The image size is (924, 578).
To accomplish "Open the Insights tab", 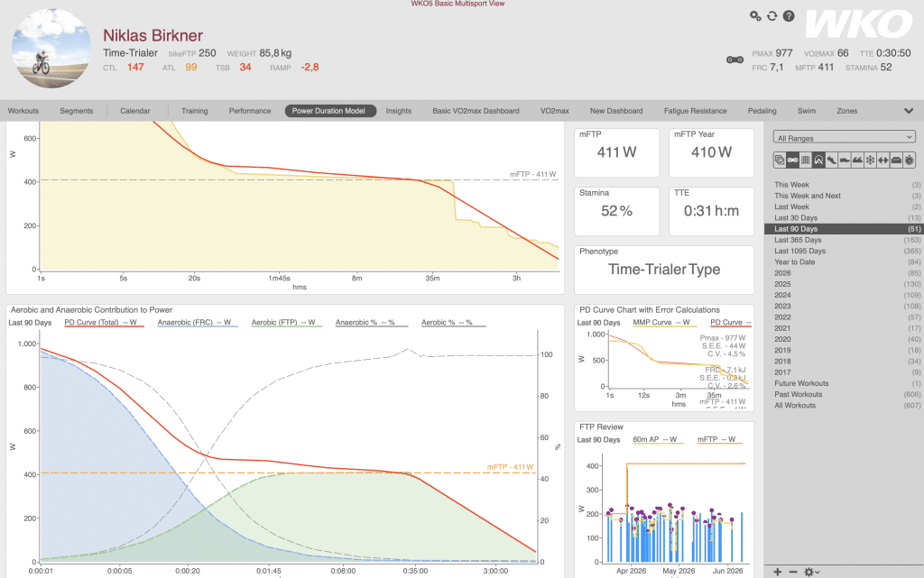I will click(398, 111).
